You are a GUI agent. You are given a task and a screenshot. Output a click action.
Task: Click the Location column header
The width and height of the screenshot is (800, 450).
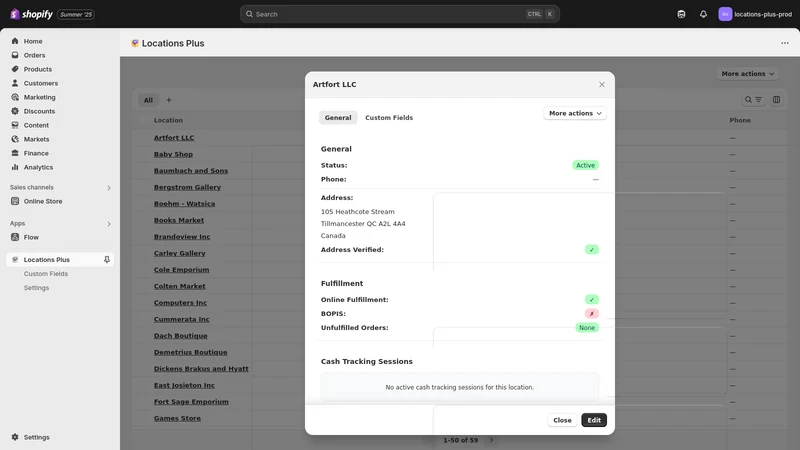click(168, 120)
